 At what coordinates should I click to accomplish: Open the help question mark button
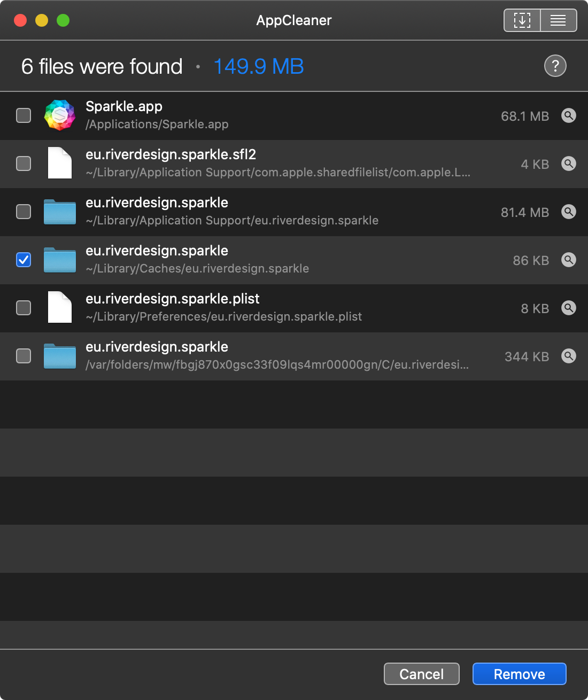point(555,66)
